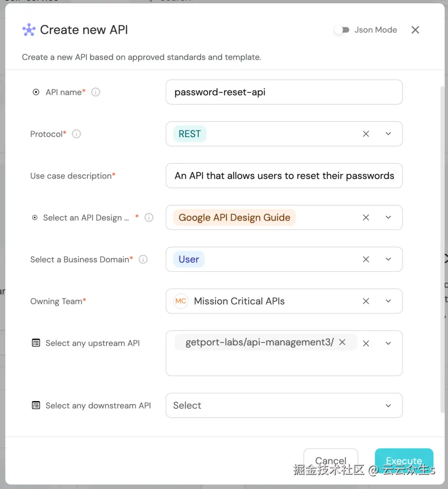
Task: Enable the Json Mode toggle
Action: (341, 30)
